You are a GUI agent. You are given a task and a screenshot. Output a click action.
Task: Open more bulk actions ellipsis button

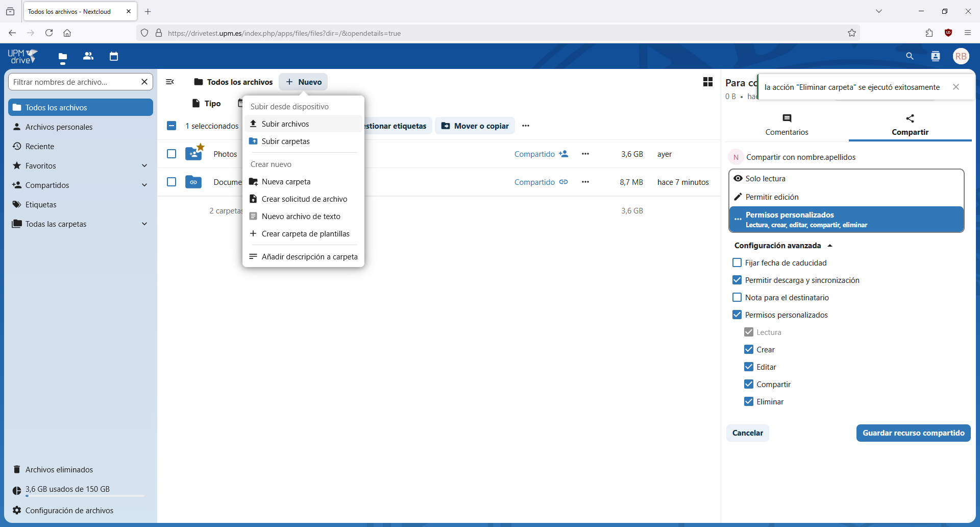[526, 126]
